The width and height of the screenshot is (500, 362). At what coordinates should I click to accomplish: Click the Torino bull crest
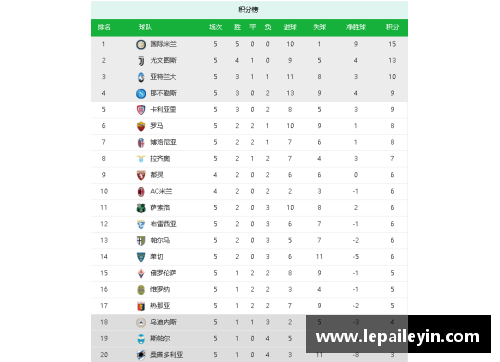tap(141, 175)
